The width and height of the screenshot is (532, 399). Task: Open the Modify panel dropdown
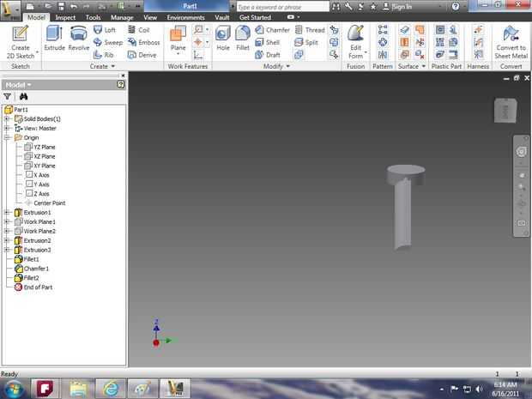click(276, 66)
